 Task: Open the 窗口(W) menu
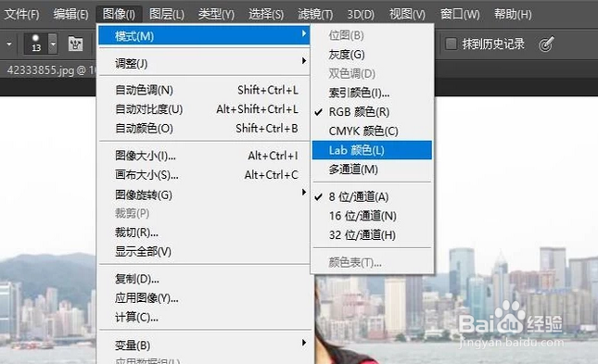pos(460,14)
